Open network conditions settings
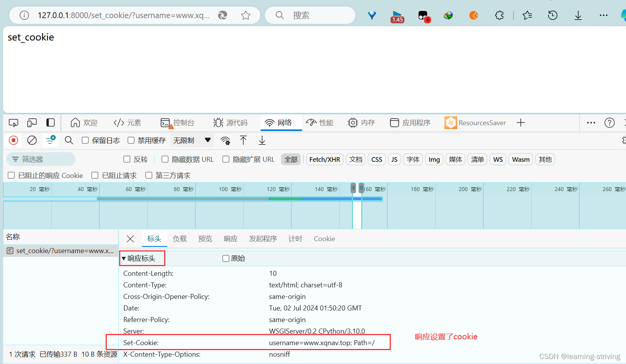 [225, 140]
